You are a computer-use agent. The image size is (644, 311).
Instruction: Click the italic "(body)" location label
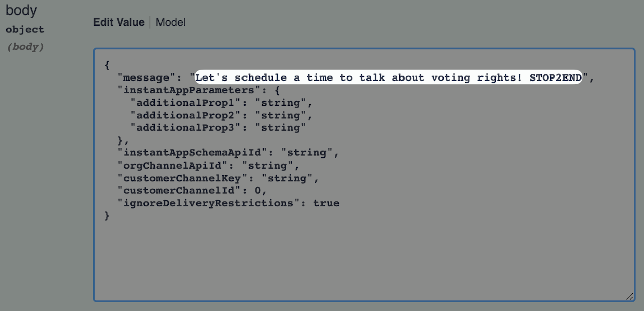(25, 47)
